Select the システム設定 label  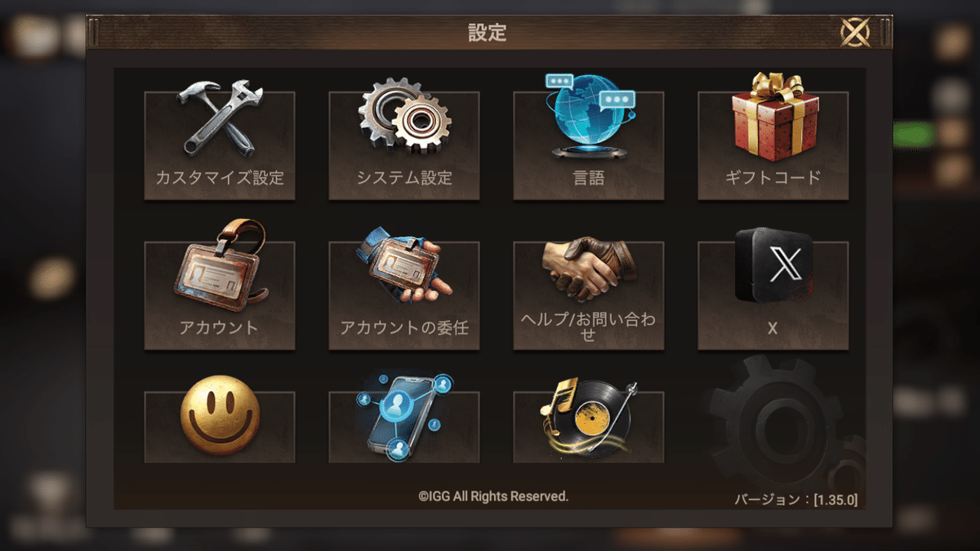[x=404, y=177]
